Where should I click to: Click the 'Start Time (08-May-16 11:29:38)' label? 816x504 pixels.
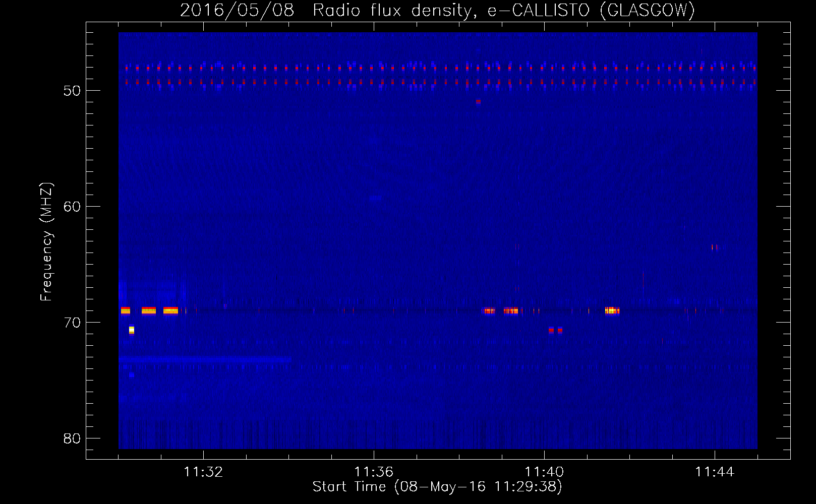pos(437,487)
